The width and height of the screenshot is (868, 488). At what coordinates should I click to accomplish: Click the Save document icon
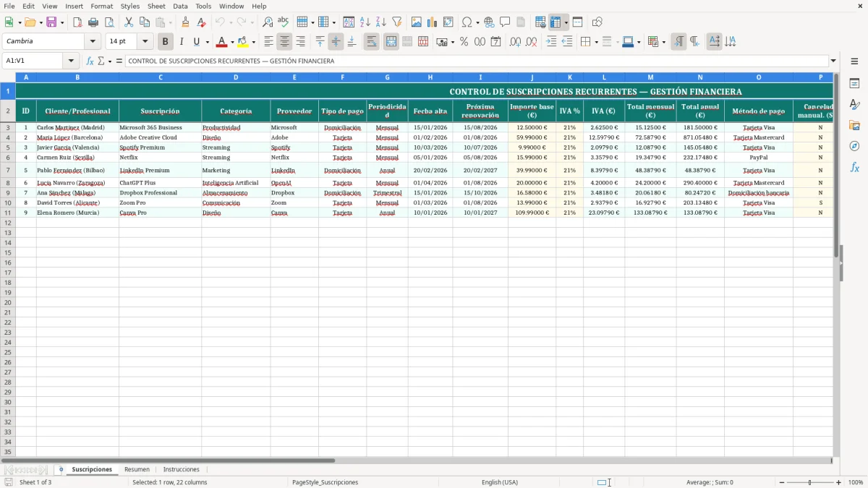(51, 22)
